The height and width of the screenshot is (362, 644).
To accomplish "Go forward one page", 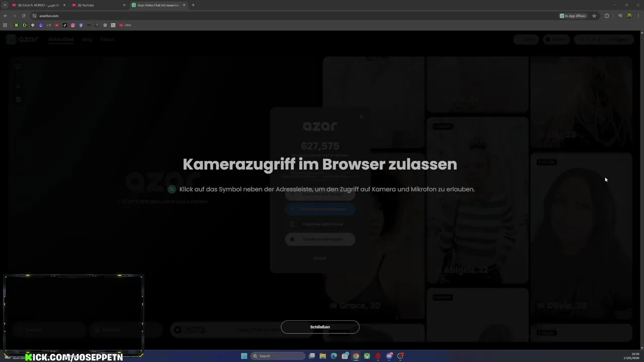I will click(x=15, y=16).
